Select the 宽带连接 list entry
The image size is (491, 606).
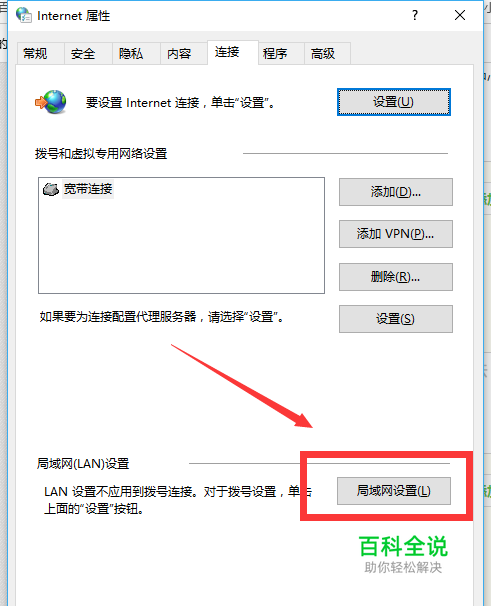coord(88,189)
